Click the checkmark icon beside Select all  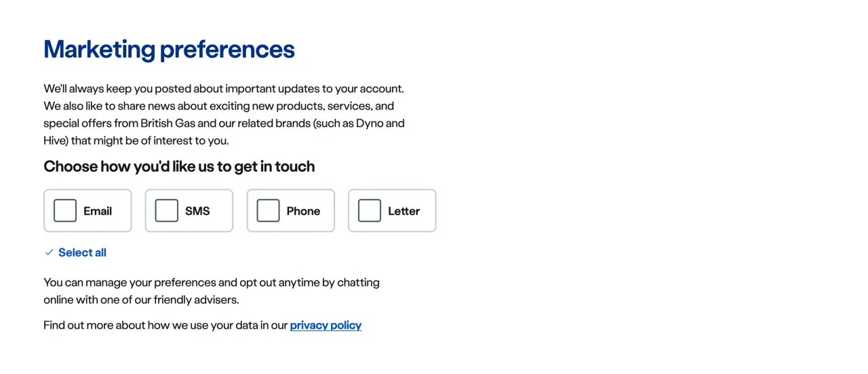point(49,253)
